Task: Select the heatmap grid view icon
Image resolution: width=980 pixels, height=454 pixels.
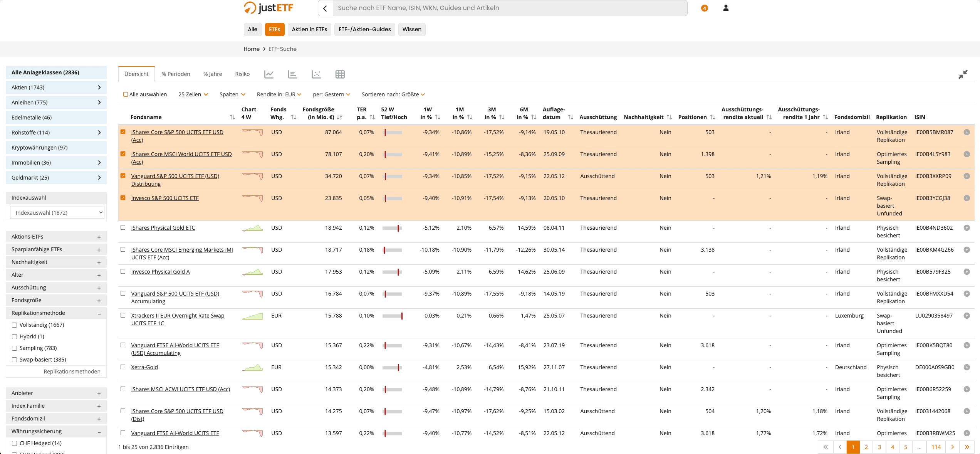Action: (340, 74)
